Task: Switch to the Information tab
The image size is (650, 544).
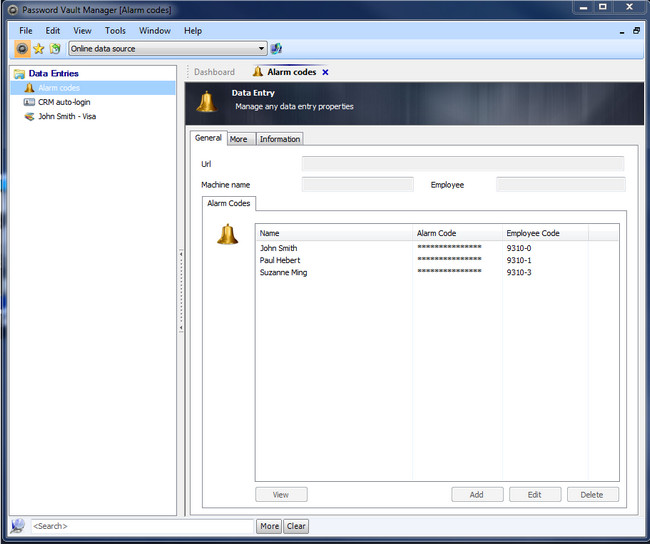Action: tap(280, 139)
